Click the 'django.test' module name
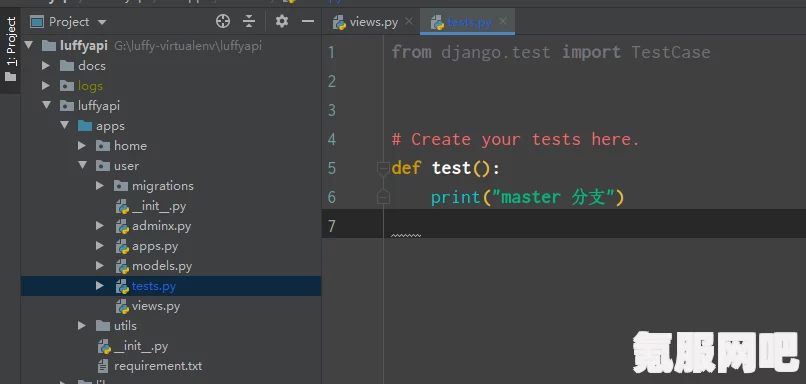 click(496, 52)
